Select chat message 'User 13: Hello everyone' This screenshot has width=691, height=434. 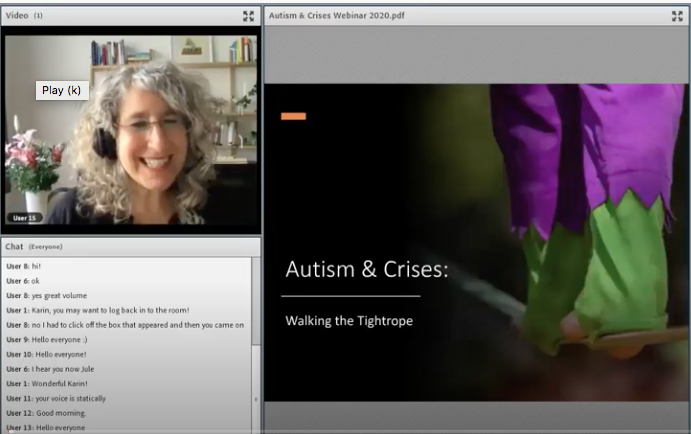(46, 428)
